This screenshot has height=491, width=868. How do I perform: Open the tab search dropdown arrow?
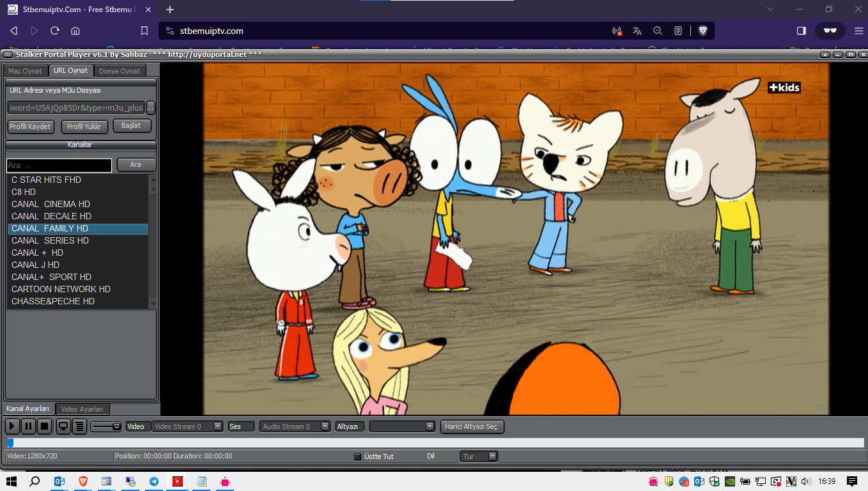770,10
